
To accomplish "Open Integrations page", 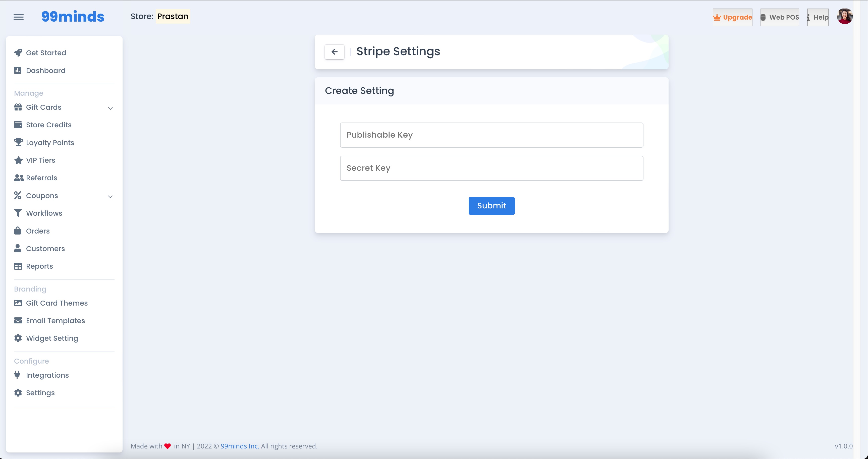I will click(47, 375).
